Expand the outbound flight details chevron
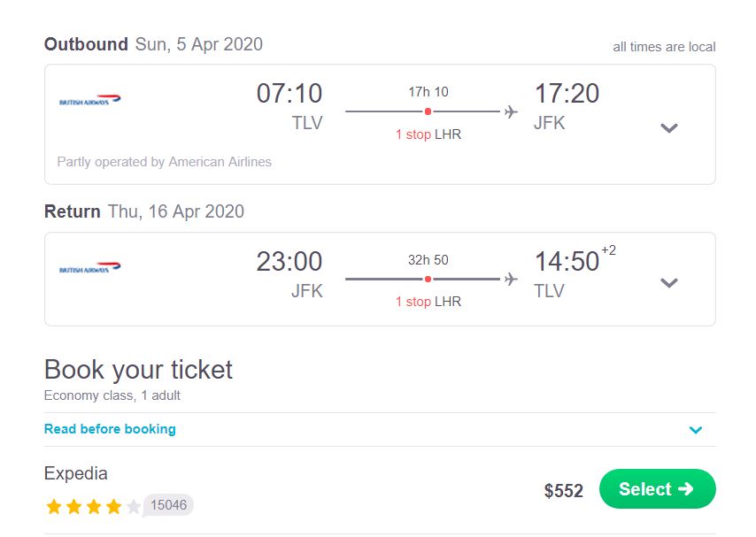Screen dimensions: 756x537 pyautogui.click(x=669, y=127)
